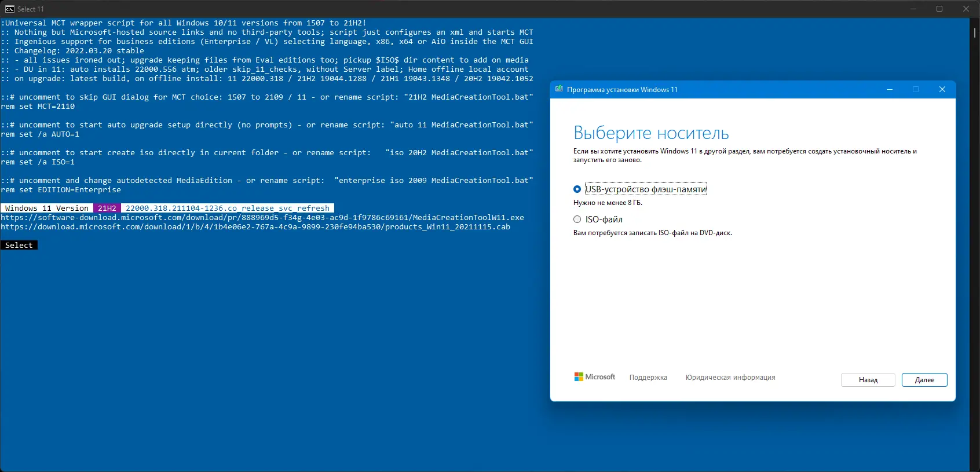Click the 'Changelog: 2022.03.20 stable' line

pyautogui.click(x=72, y=51)
